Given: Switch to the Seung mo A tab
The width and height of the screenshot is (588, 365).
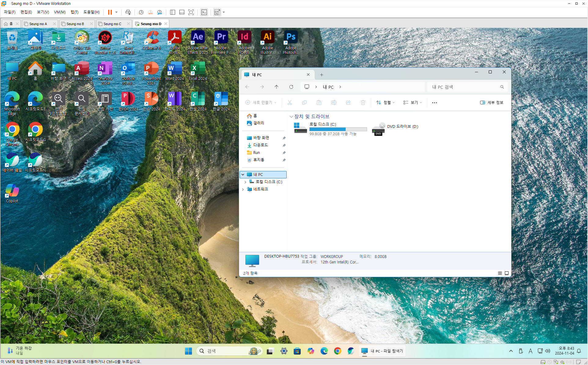Looking at the screenshot, I should point(38,24).
